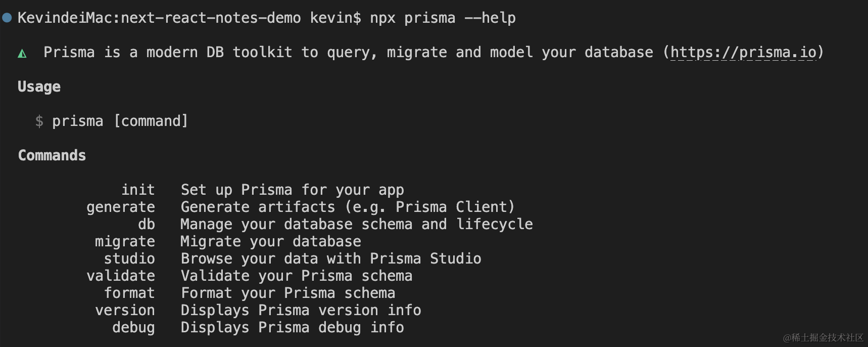868x347 pixels.
Task: Click the 'debug' command name
Action: point(133,327)
